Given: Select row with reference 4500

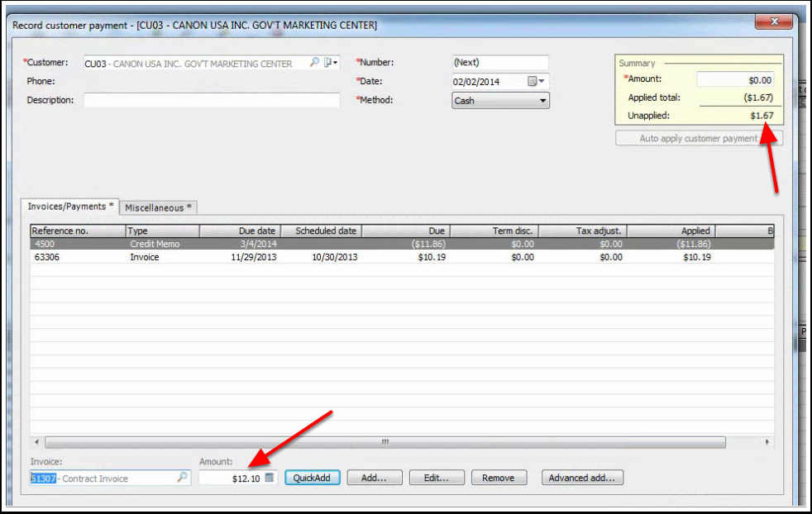Looking at the screenshot, I should coord(402,244).
